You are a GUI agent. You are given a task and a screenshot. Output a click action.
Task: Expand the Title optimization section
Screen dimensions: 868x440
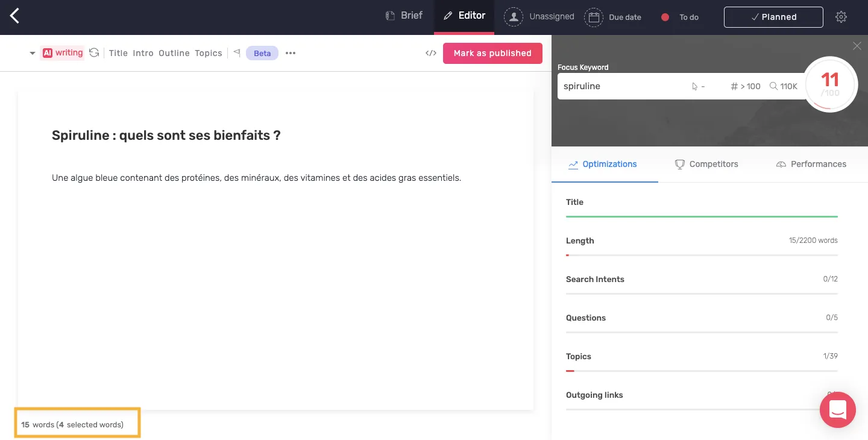click(x=702, y=206)
